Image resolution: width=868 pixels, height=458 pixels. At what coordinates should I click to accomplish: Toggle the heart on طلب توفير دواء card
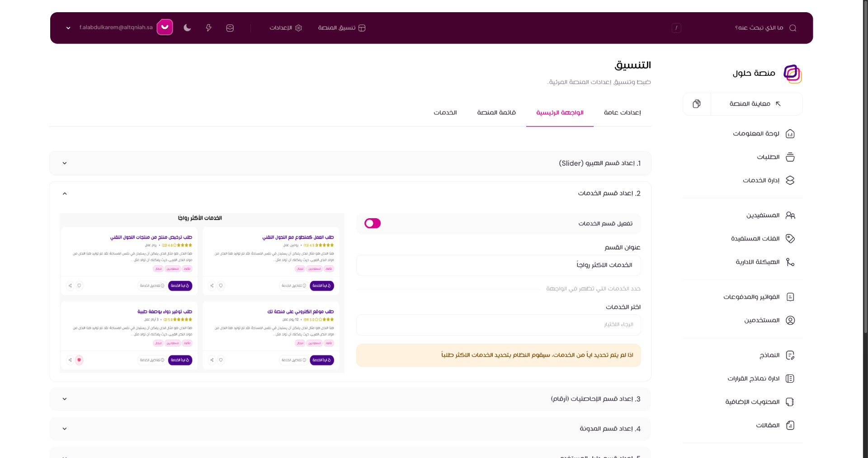[x=79, y=360]
